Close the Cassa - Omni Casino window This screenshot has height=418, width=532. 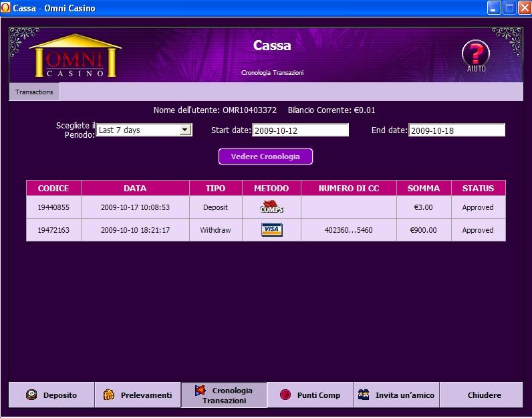point(524,8)
